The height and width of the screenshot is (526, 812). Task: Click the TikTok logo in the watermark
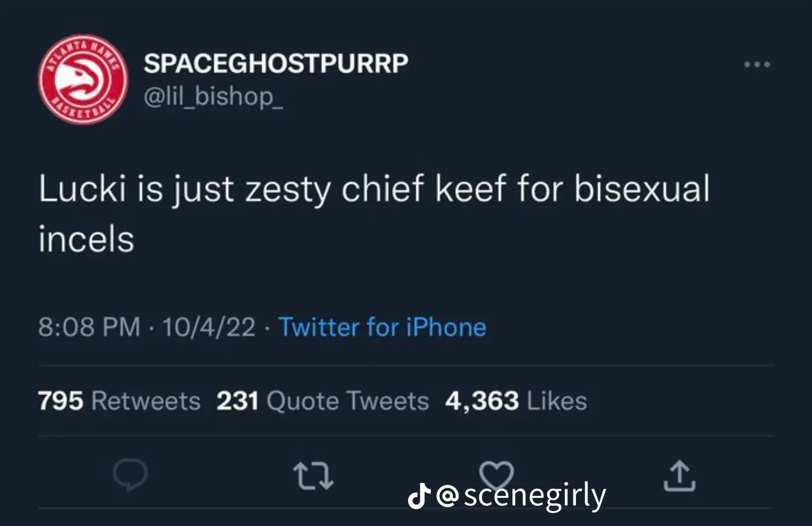[x=418, y=497]
